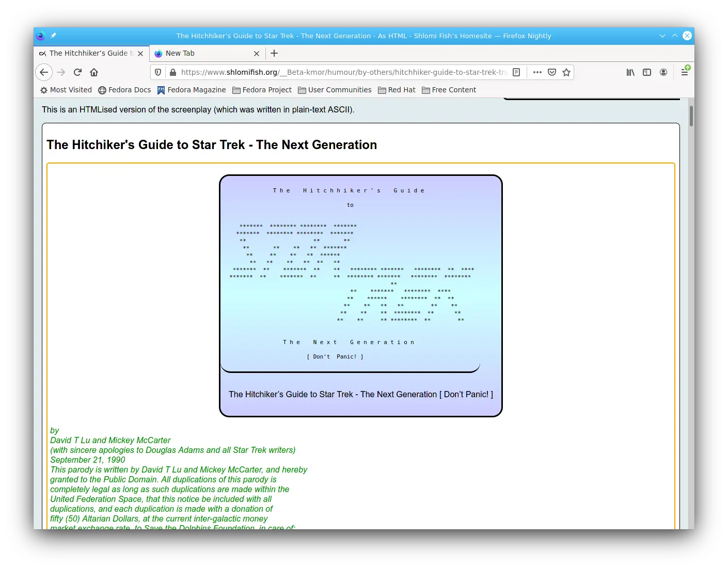The height and width of the screenshot is (569, 728).
Task: Click the forward navigation arrow
Action: coord(61,72)
